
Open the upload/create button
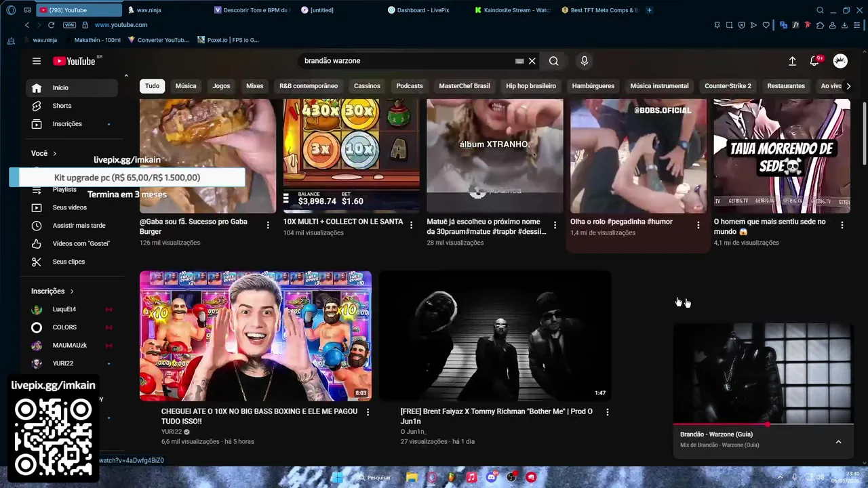(792, 61)
